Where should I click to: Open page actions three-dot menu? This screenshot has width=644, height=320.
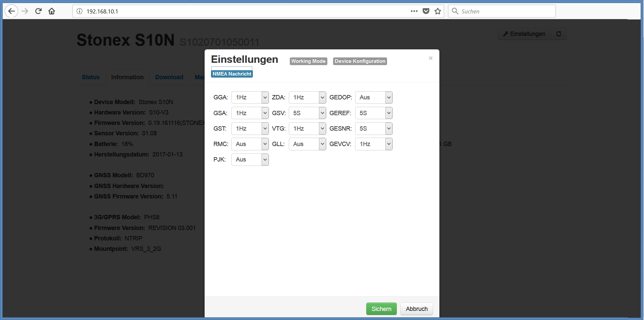pyautogui.click(x=414, y=11)
